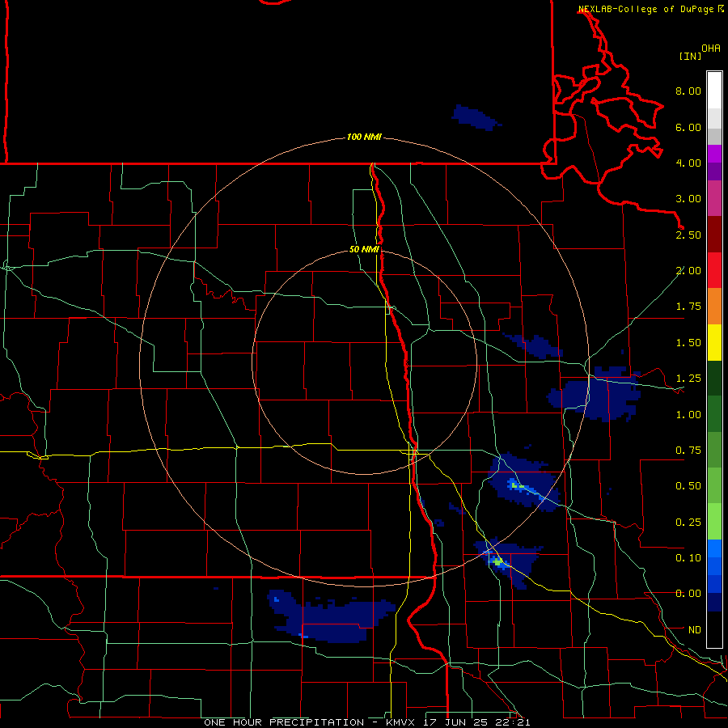Select the 1.50 legend value

coord(688,343)
